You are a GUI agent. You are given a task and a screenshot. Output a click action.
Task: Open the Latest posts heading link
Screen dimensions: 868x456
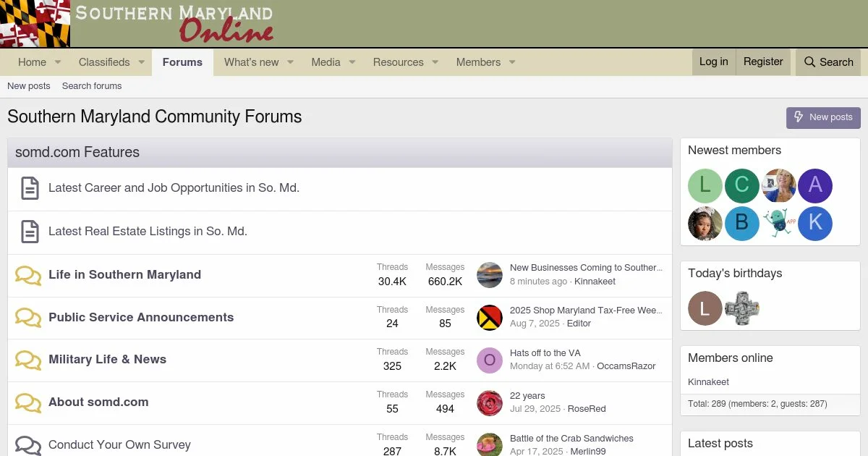pos(720,444)
